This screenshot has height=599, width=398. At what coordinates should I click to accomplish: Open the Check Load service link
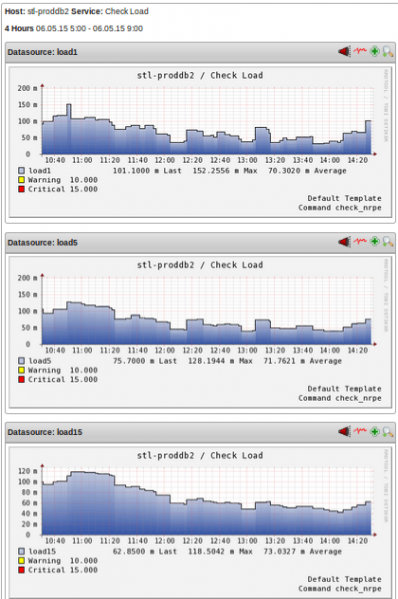127,11
